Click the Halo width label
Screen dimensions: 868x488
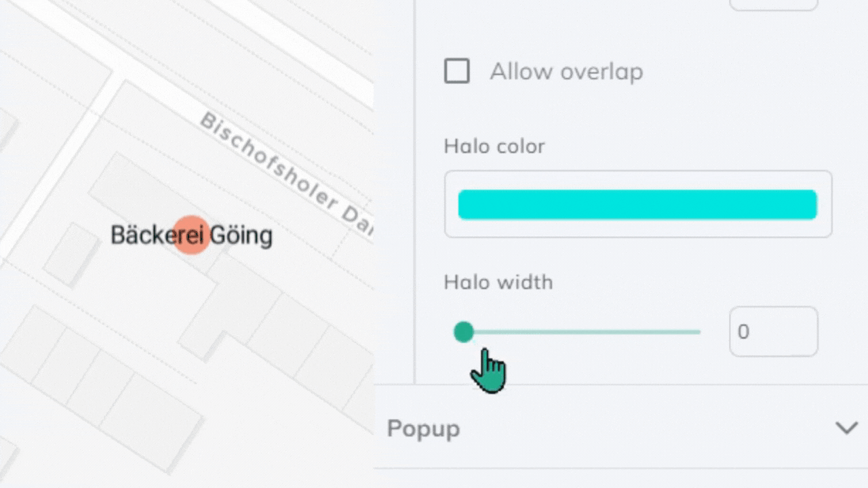[498, 282]
